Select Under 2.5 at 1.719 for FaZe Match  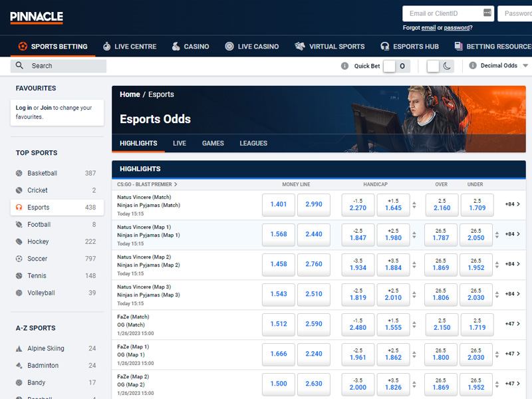(x=477, y=324)
